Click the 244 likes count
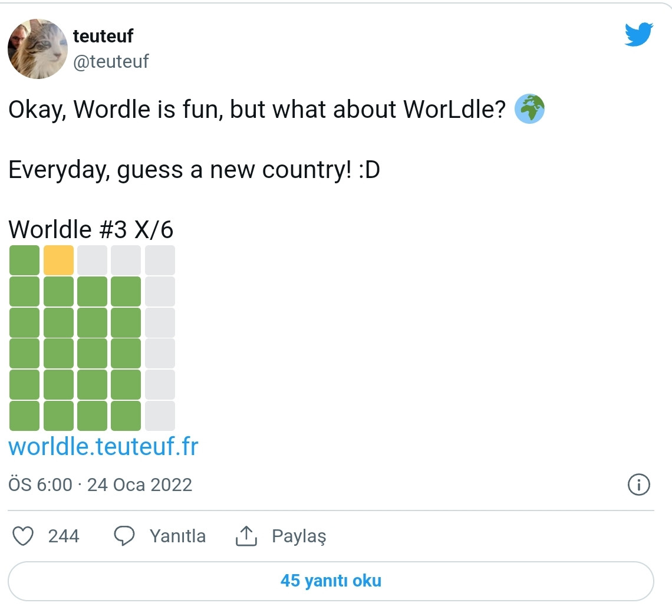672x616 pixels. (64, 536)
